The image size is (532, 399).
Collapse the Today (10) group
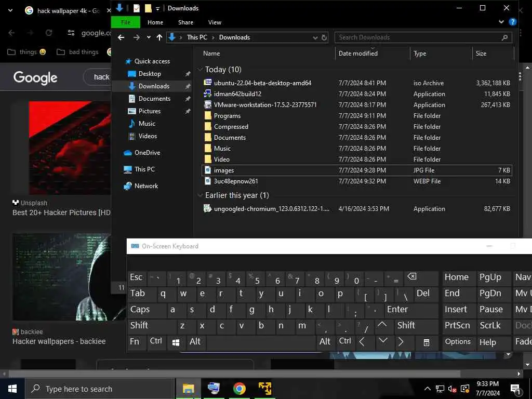pyautogui.click(x=200, y=70)
